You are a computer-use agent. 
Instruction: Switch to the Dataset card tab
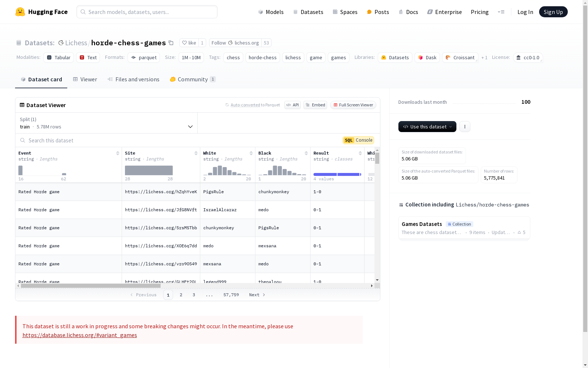(41, 79)
